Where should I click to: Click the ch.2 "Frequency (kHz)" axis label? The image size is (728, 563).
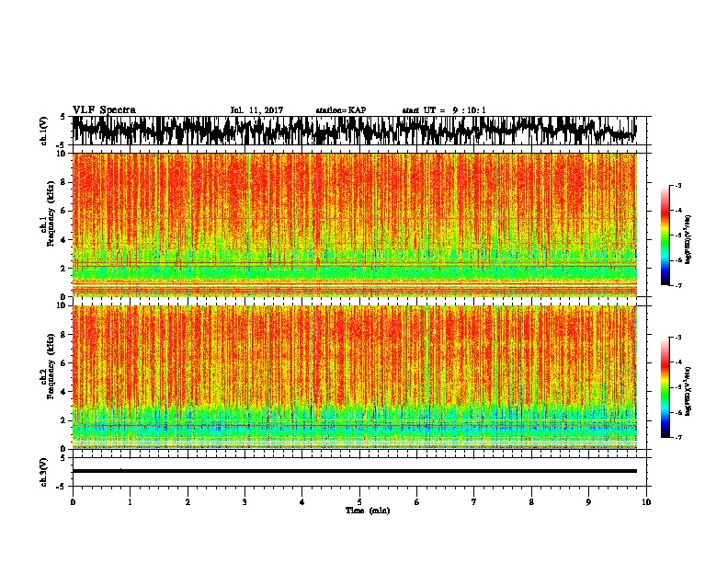coord(51,366)
